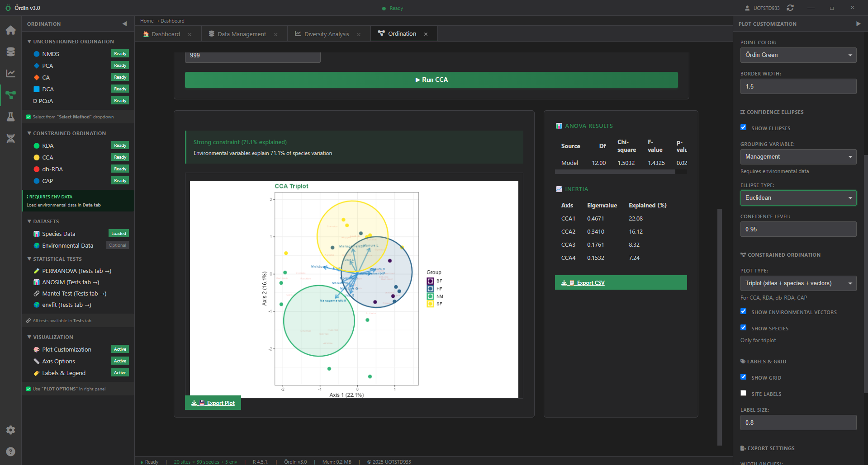Click the Confidence Level input field
Viewport: 868px width, 465px height.
tap(798, 229)
